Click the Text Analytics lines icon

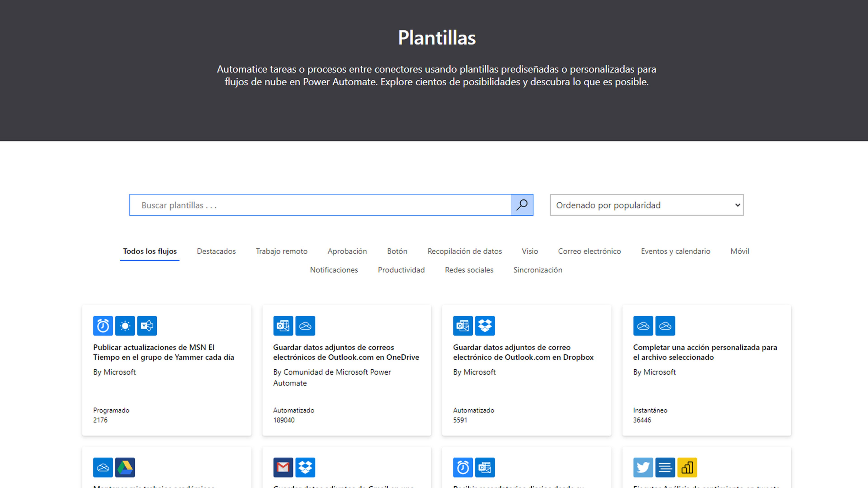pos(665,467)
